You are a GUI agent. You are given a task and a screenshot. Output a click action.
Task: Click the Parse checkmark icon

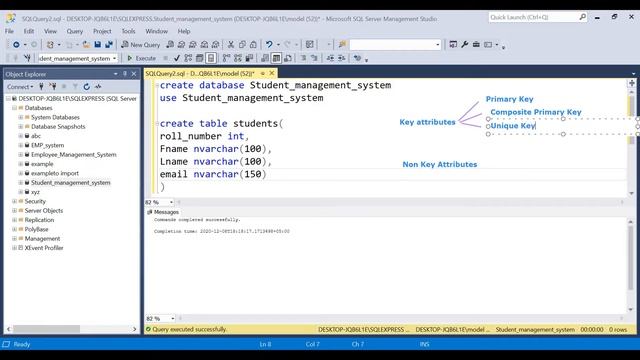pyautogui.click(x=176, y=58)
